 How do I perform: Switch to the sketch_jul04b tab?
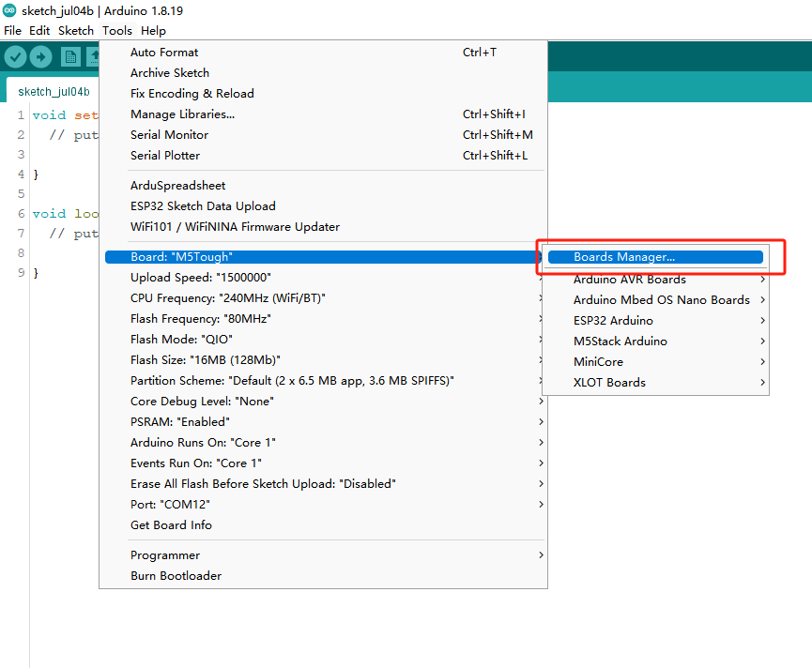54,92
